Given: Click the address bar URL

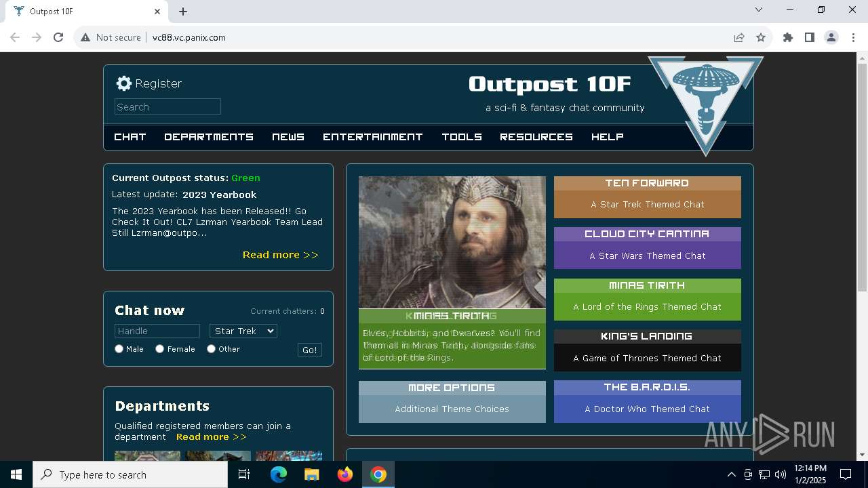Looking at the screenshot, I should 189,37.
